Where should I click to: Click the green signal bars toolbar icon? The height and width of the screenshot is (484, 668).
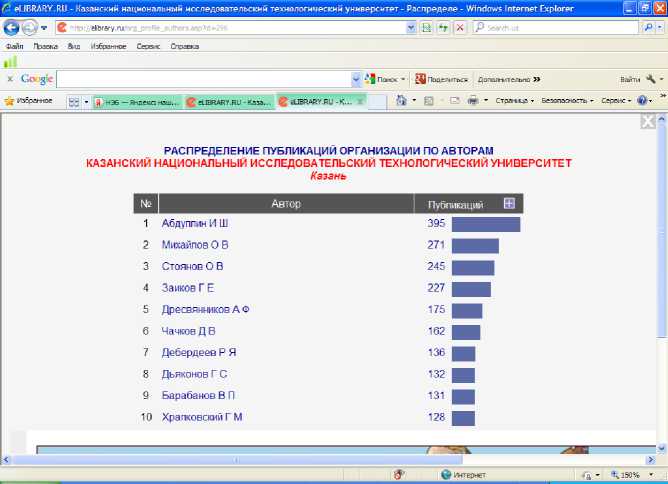pos(10,62)
